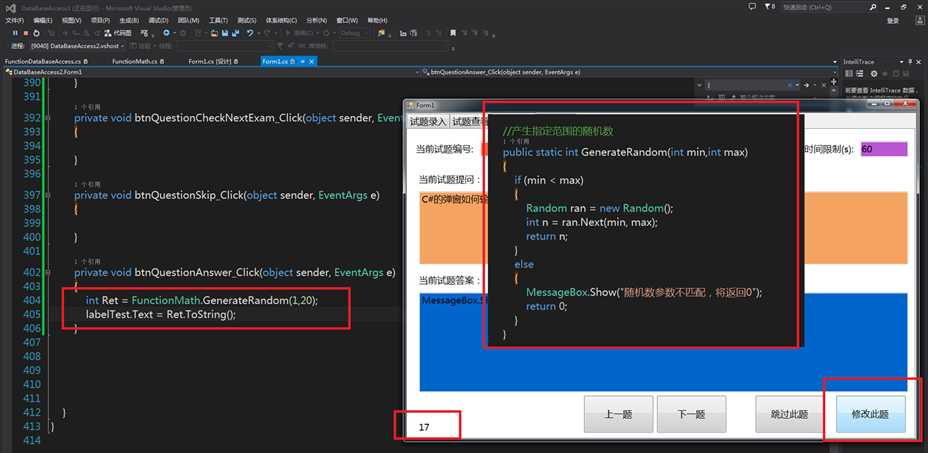The image size is (928, 453).
Task: Switch to FunctionDataBaseAccess.cs tab
Action: click(x=46, y=61)
